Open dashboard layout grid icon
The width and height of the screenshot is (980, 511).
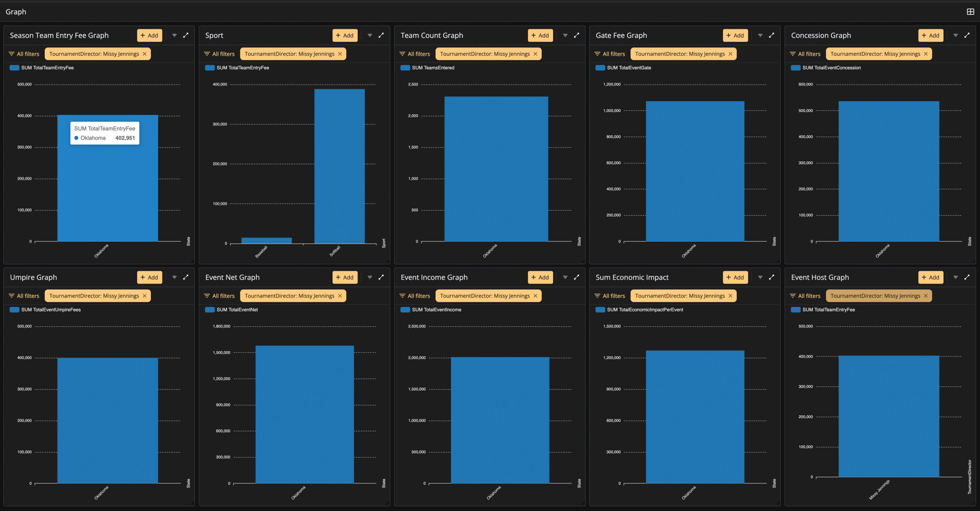click(970, 12)
